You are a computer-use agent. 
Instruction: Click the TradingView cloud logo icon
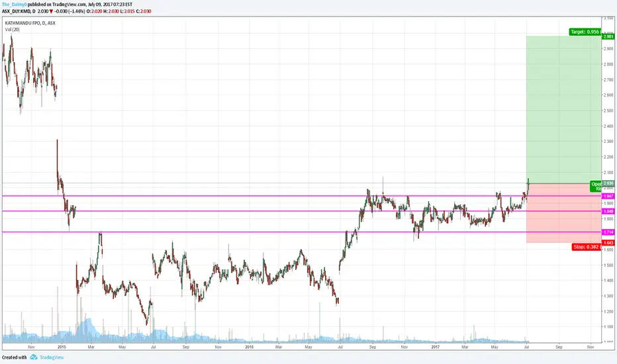pyautogui.click(x=34, y=357)
